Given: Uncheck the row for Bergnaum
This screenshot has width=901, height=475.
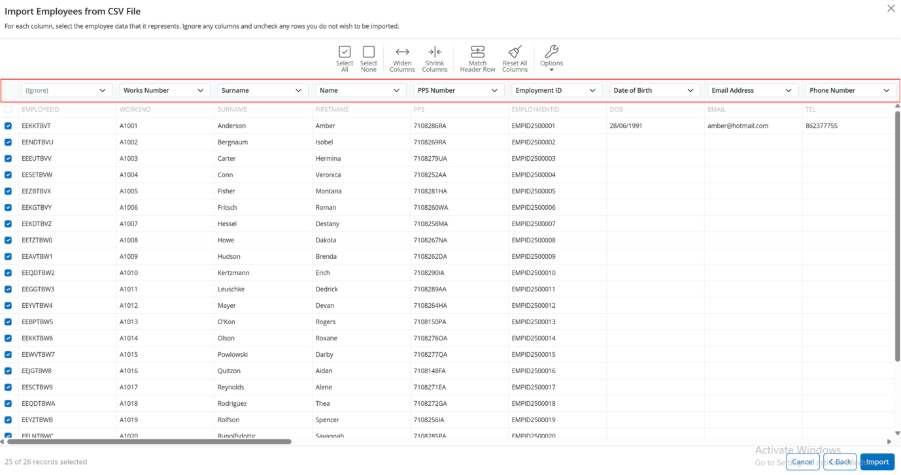Looking at the screenshot, I should (8, 142).
